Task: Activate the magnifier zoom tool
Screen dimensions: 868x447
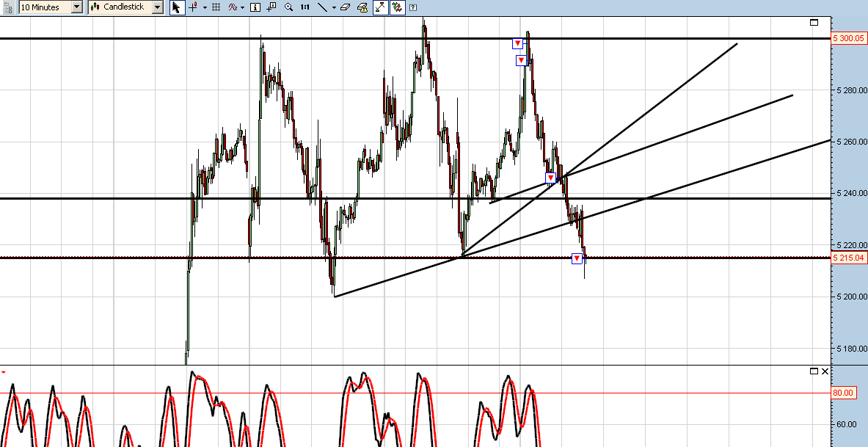Action: coord(288,7)
